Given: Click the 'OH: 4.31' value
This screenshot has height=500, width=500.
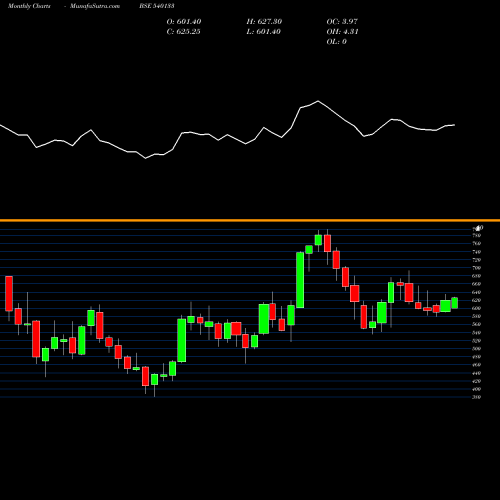Looking at the screenshot, I should (342, 32).
